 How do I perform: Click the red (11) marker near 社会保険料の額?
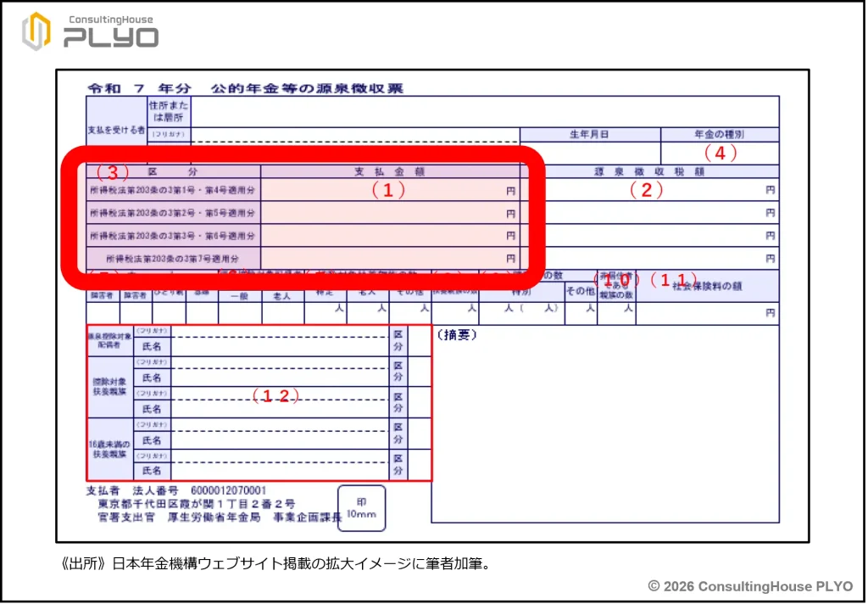(673, 279)
